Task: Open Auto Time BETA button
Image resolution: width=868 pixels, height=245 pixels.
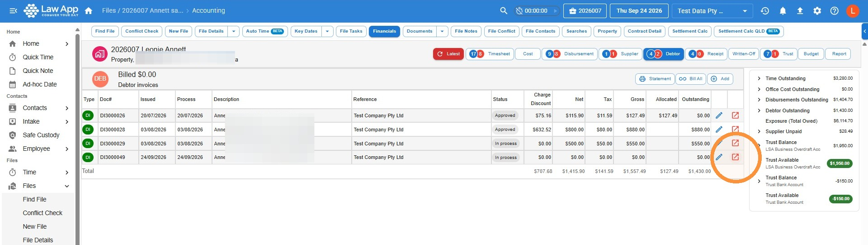Action: tap(265, 31)
